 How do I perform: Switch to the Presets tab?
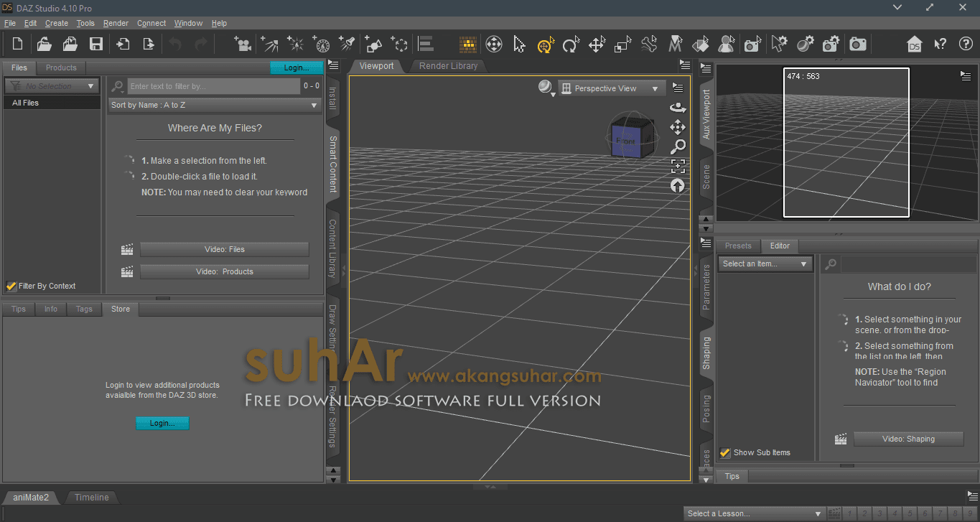(x=738, y=246)
